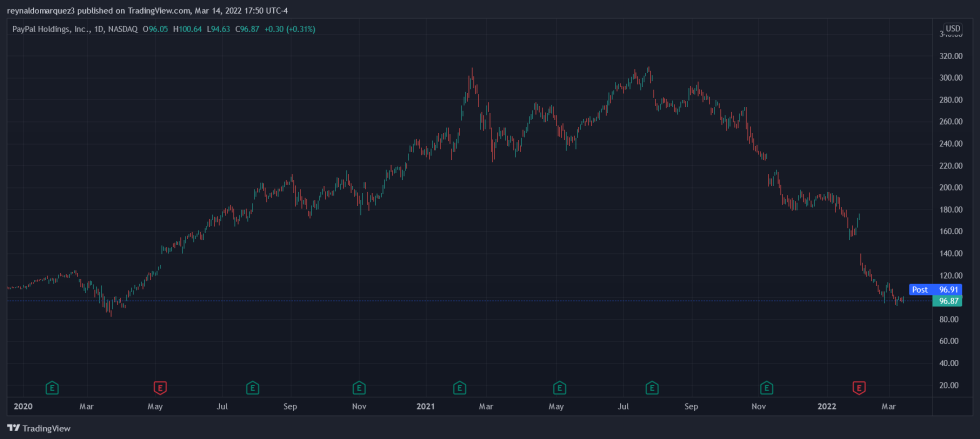
Task: Open the USD currency selector
Action: [x=953, y=29]
